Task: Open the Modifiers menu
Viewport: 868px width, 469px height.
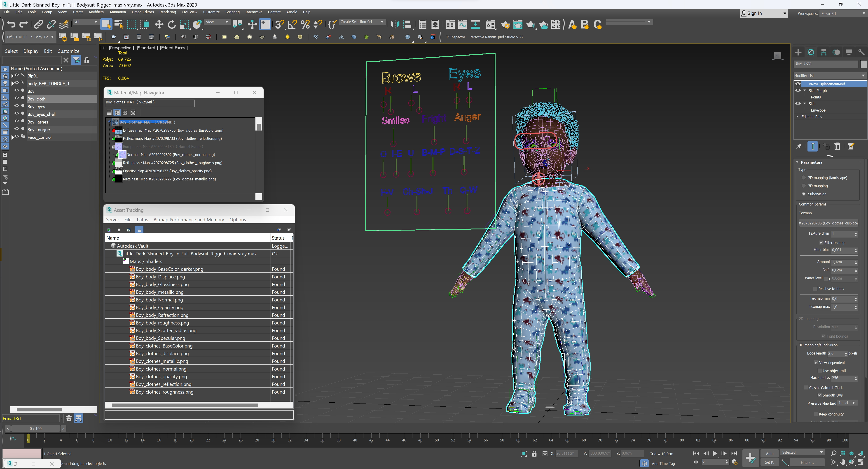Action: (96, 12)
